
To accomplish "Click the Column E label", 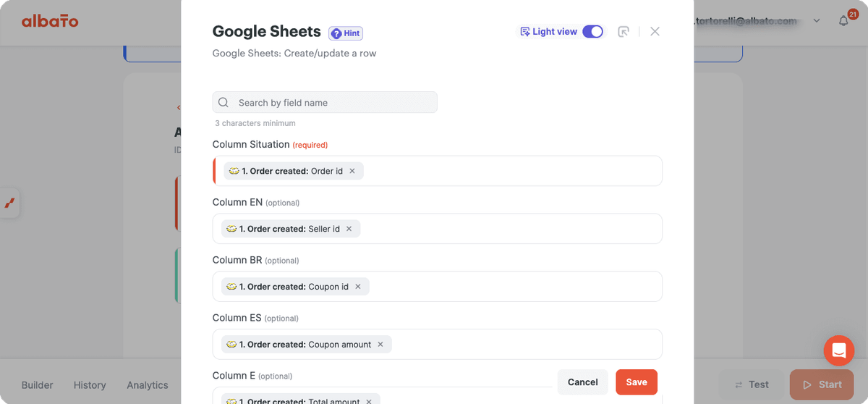I will [x=234, y=376].
